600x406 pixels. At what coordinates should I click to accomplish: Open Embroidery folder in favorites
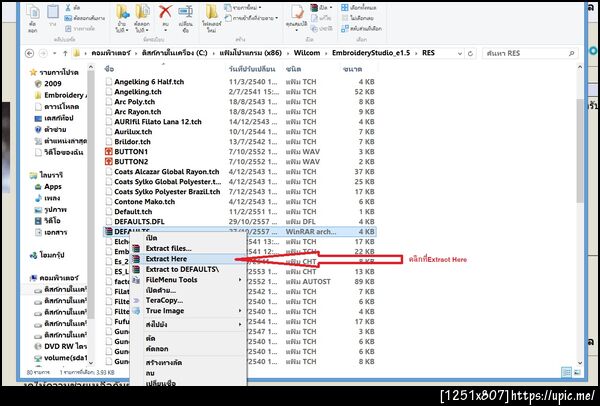pyautogui.click(x=60, y=95)
